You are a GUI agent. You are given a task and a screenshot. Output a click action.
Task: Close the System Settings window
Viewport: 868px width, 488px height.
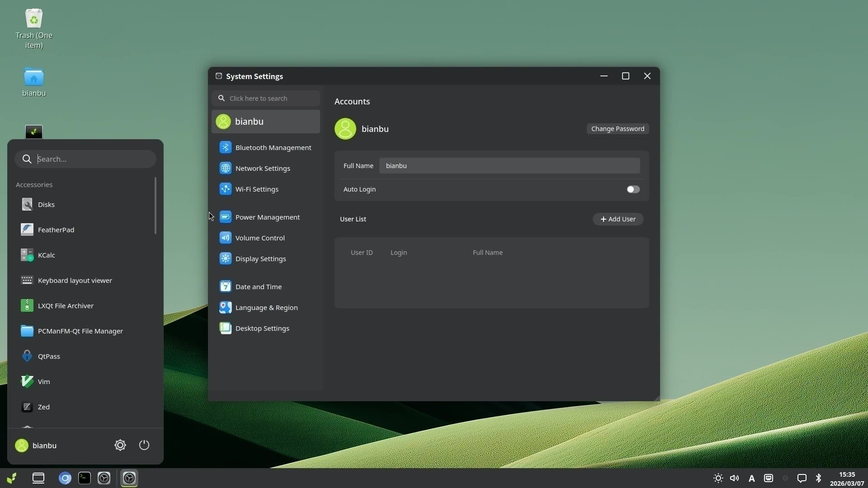point(647,76)
